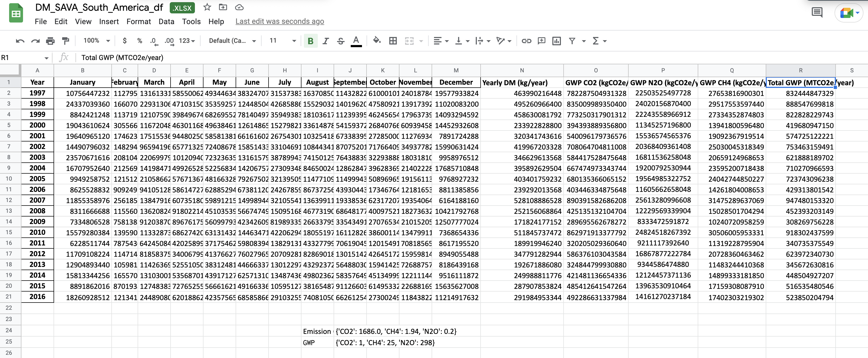The width and height of the screenshot is (868, 358).
Task: Open the Edit menu
Action: (61, 22)
